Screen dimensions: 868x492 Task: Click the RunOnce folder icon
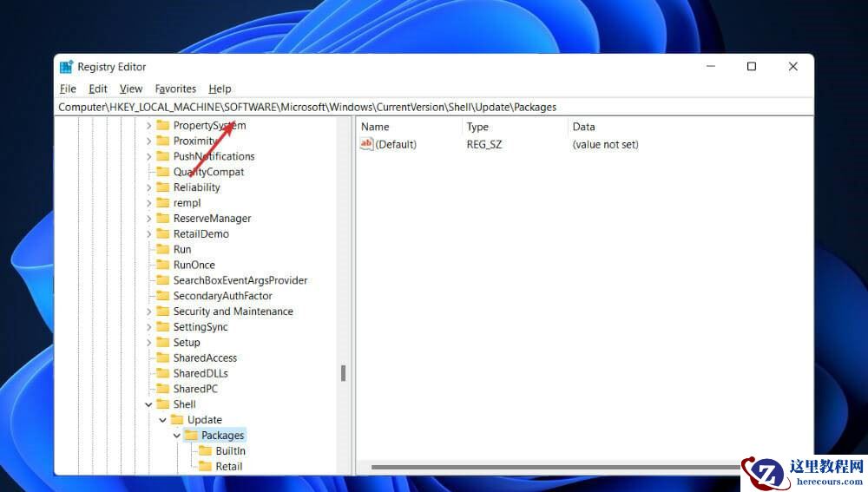(163, 265)
